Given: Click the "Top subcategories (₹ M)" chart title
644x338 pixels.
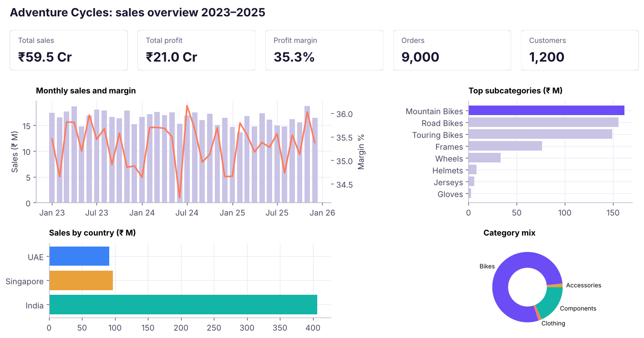Looking at the screenshot, I should (516, 91).
